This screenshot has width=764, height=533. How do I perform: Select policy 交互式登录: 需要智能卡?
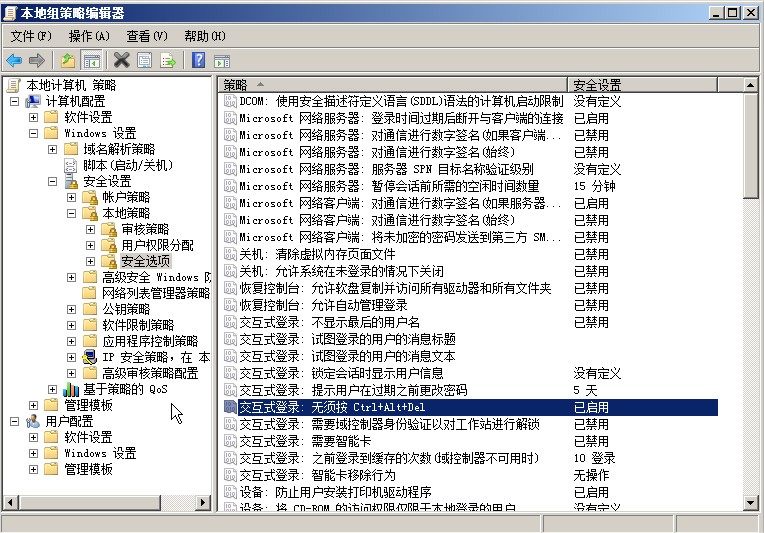pos(300,441)
